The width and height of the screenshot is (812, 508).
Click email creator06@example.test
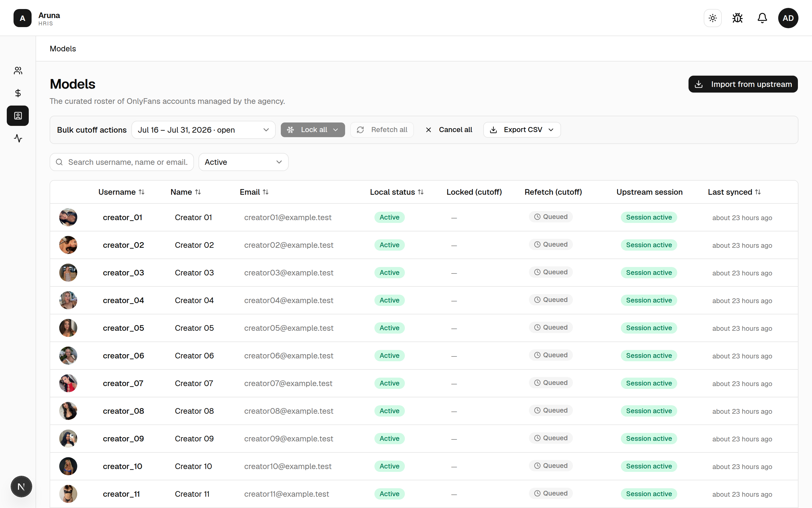coord(288,356)
